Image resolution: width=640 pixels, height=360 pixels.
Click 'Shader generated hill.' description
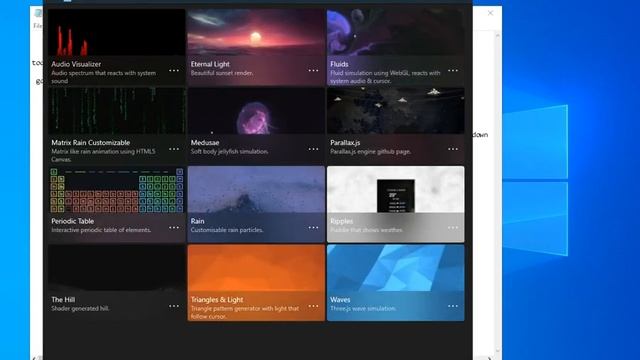coord(80,308)
